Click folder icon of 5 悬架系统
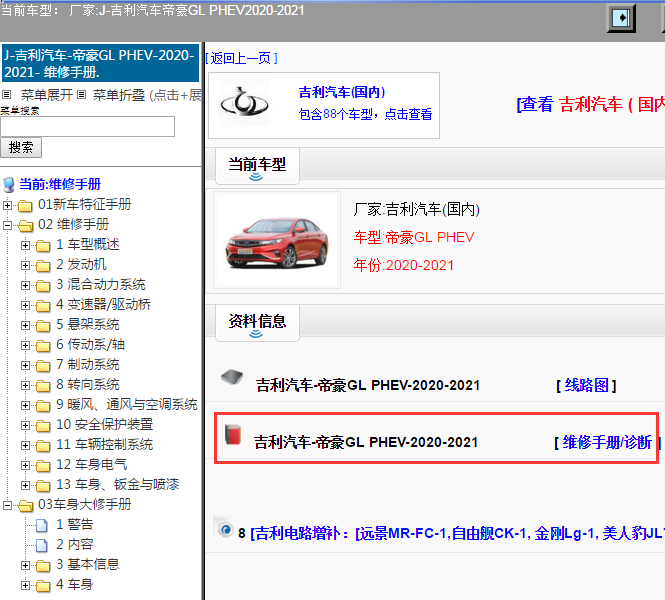The image size is (665, 600). [x=43, y=326]
